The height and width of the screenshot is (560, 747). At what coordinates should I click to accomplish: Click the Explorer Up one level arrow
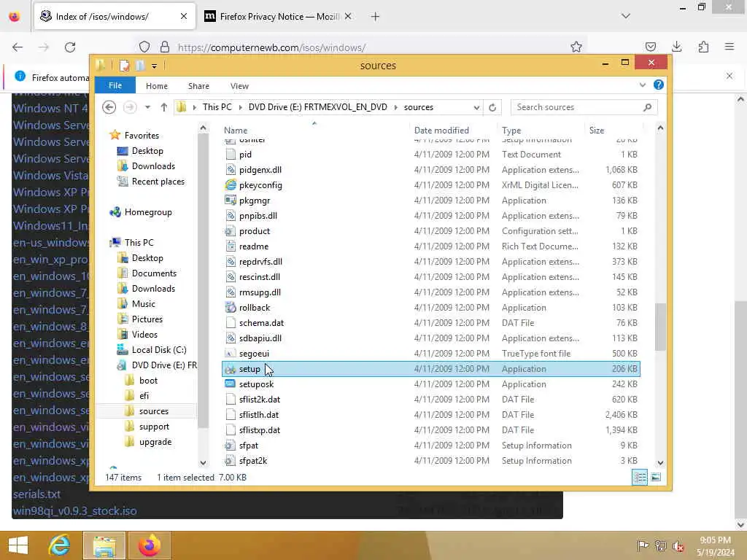164,108
